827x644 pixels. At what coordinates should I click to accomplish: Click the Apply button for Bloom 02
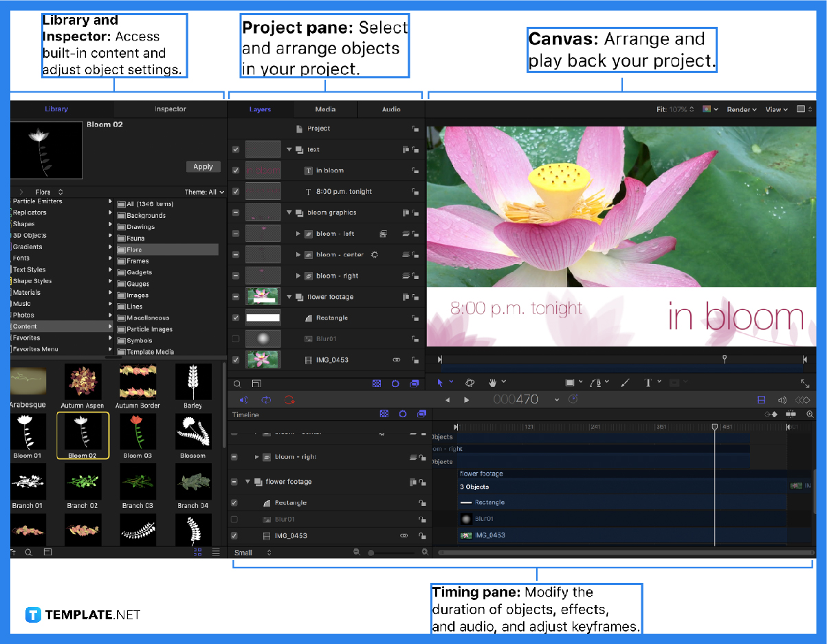[x=203, y=166]
